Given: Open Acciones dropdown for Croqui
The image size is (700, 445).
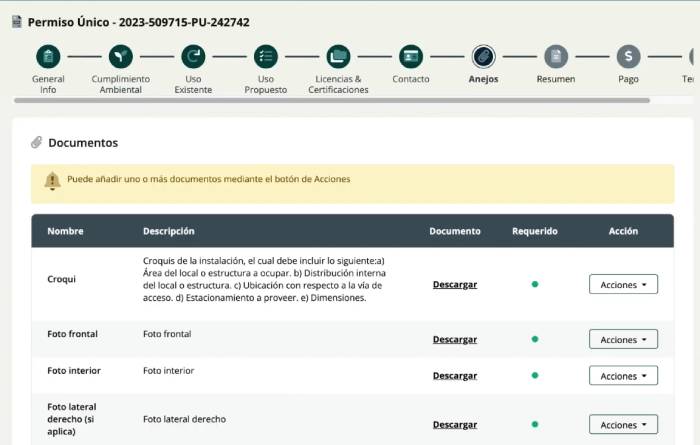Looking at the screenshot, I should (623, 284).
